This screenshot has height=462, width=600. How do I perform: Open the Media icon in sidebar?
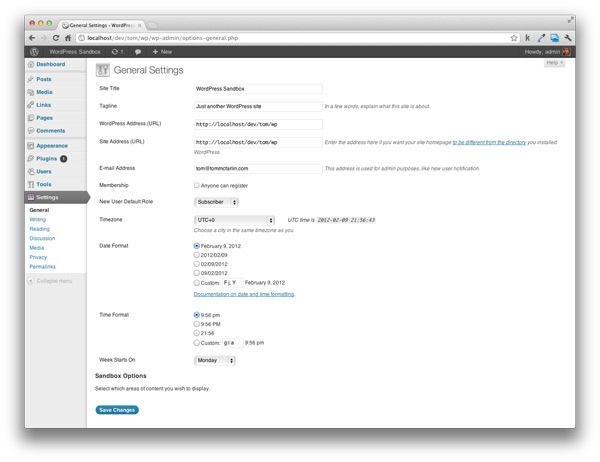coord(31,91)
